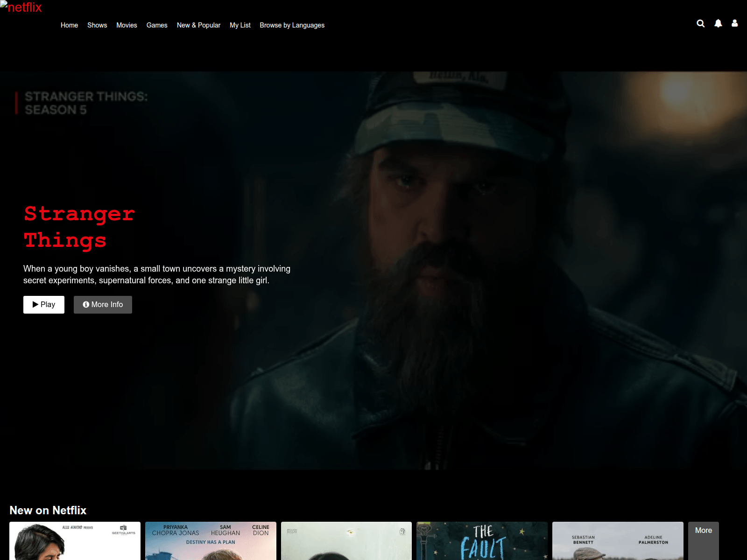Open My List page
Viewport: 747px width, 560px height.
tap(240, 25)
